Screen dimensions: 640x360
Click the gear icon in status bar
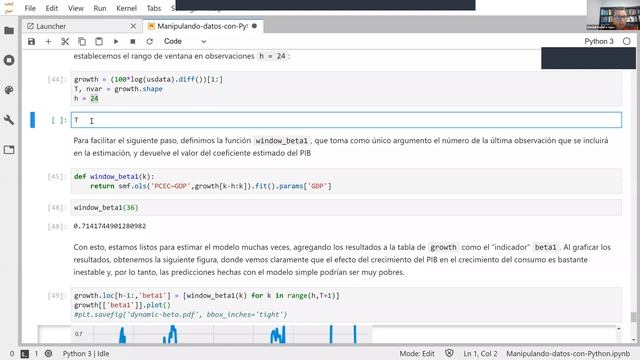point(49,353)
